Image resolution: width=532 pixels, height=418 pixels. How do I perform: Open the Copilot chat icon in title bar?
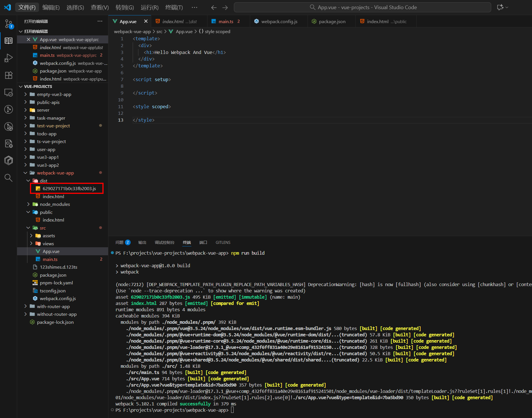500,7
